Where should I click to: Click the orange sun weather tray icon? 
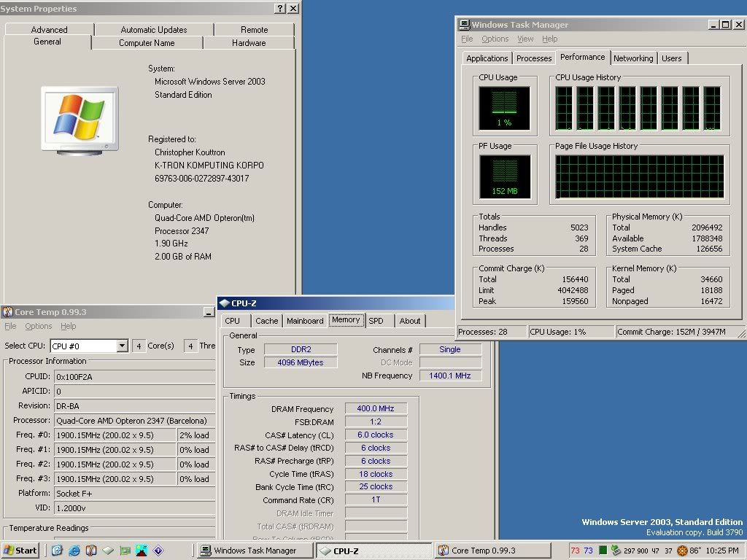pyautogui.click(x=682, y=551)
